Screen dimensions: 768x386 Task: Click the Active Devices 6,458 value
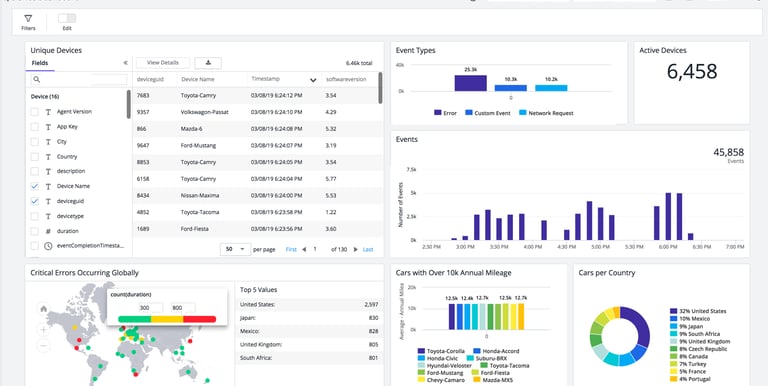click(x=692, y=72)
